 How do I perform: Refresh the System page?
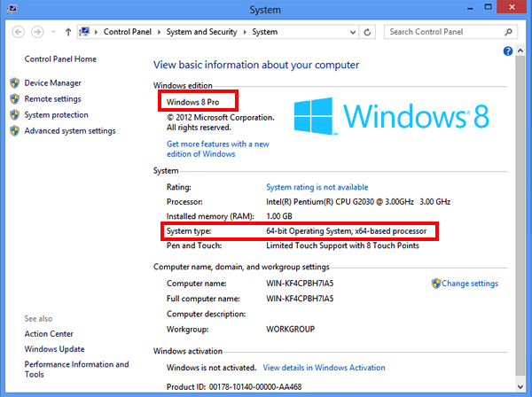tap(367, 32)
